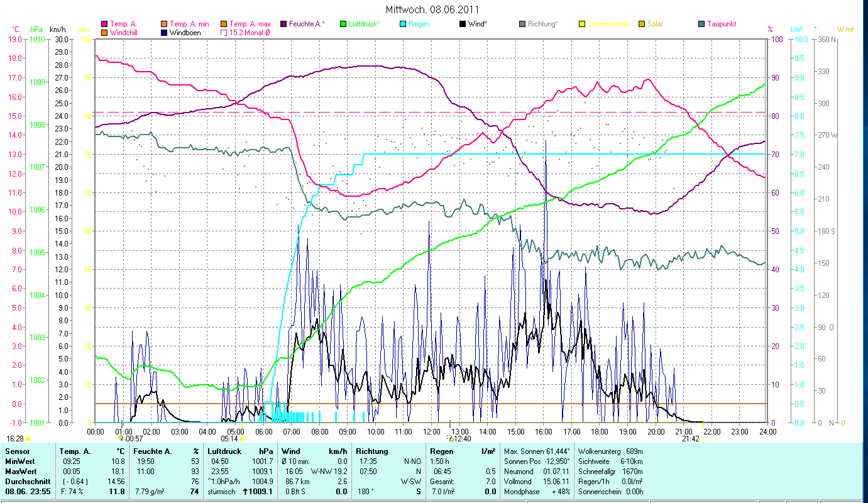Click the outlined 15.2 Monat-Ø legend box
The height and width of the screenshot is (503, 868).
224,32
